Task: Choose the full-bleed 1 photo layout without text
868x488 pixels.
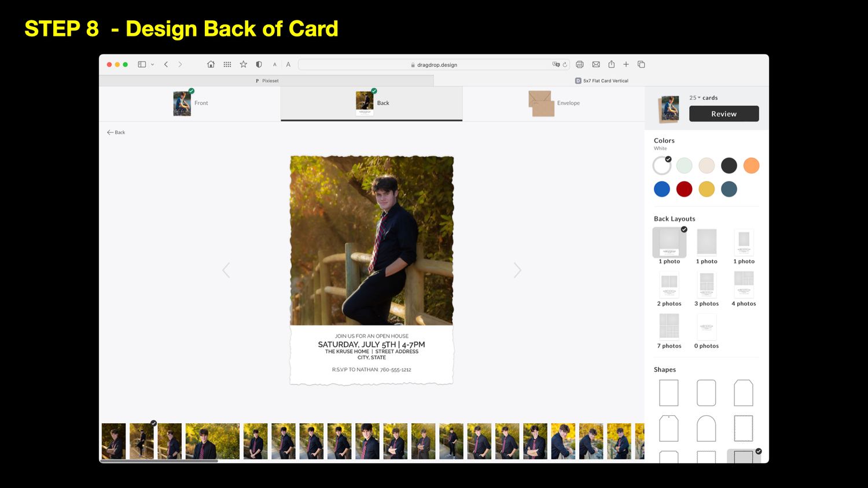Action: (707, 243)
